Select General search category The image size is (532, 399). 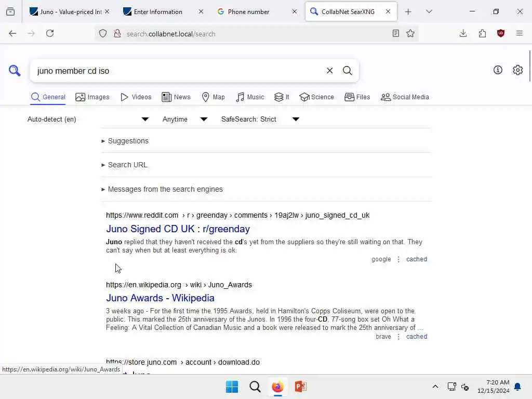click(x=48, y=97)
